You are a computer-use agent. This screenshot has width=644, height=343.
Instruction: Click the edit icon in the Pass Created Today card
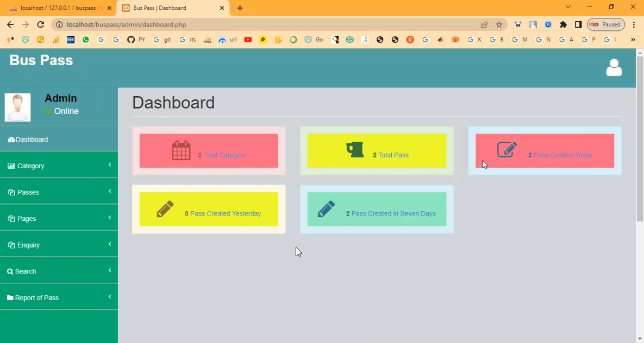point(507,149)
